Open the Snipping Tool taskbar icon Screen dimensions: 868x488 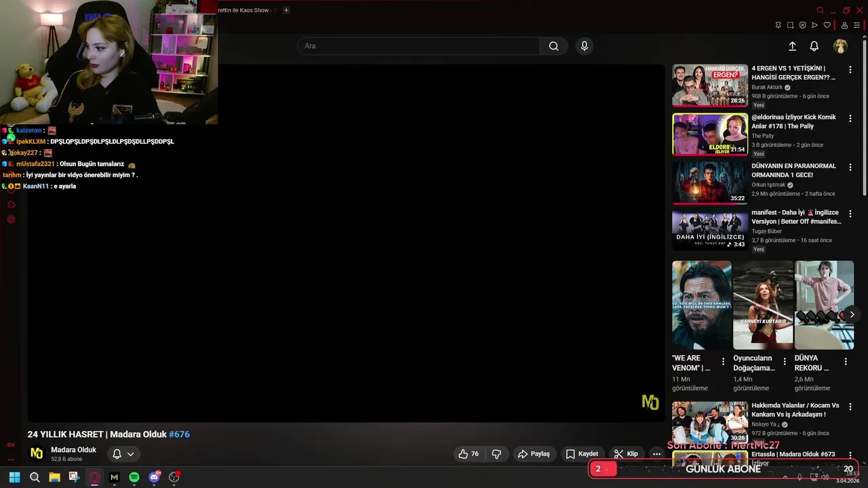(74, 477)
